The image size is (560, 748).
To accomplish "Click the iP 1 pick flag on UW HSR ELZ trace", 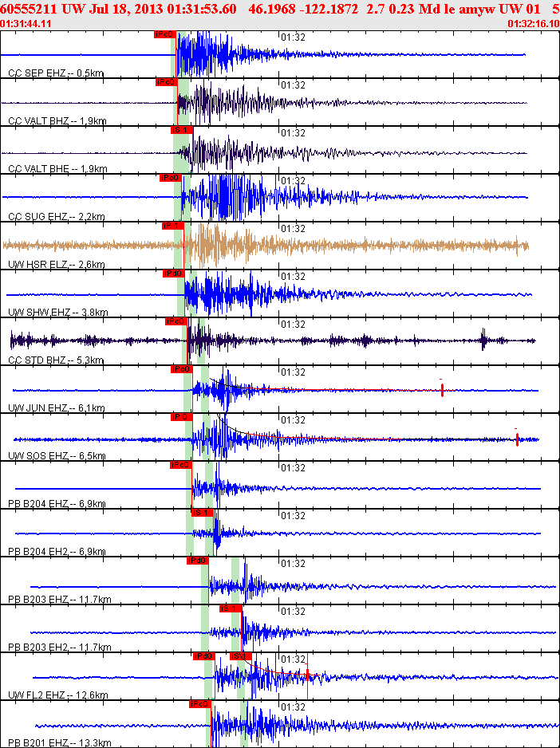I will tap(173, 226).
